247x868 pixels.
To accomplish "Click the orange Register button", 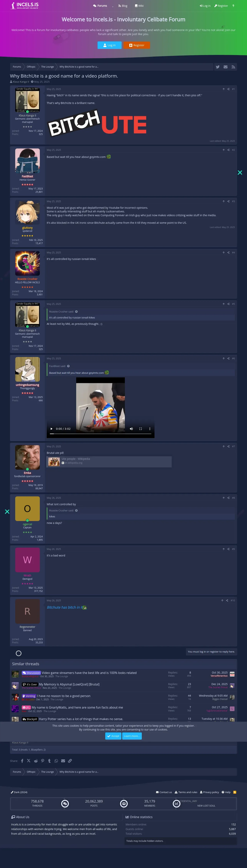I will click(137, 45).
